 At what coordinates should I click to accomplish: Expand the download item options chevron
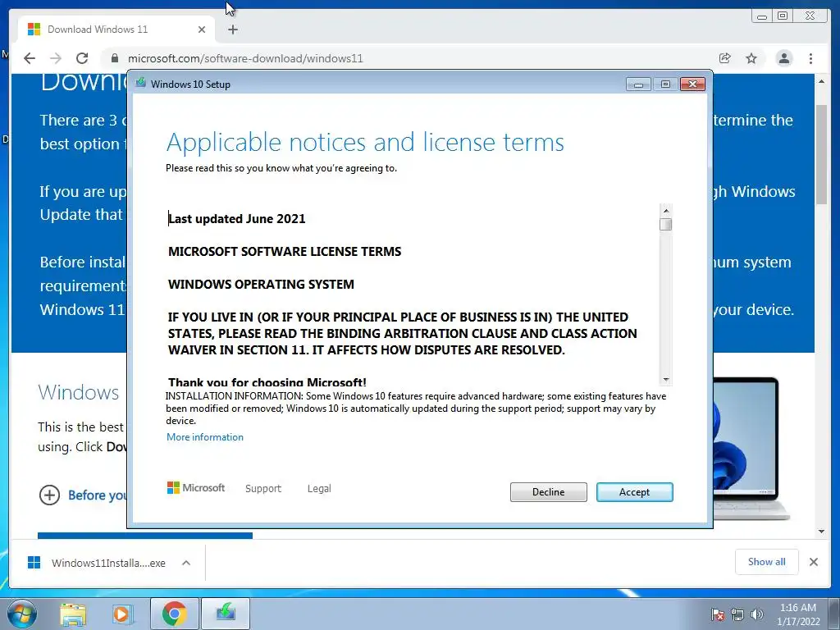186,563
